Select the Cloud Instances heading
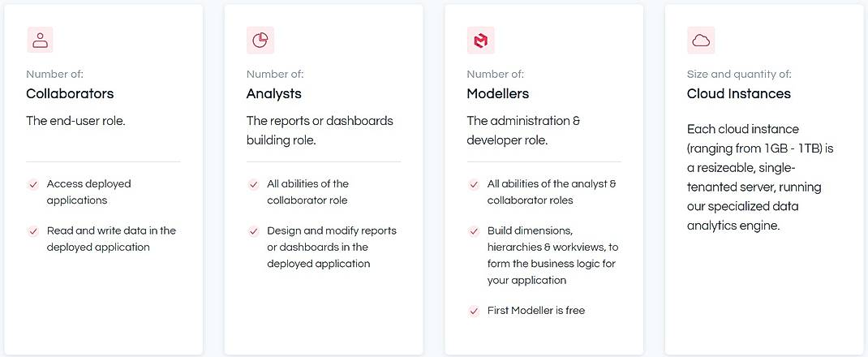The width and height of the screenshot is (868, 357). (x=739, y=93)
